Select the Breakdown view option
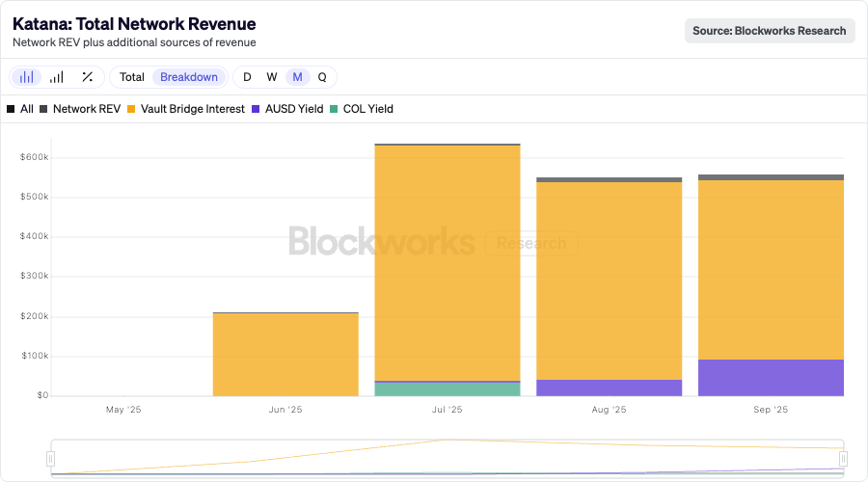The width and height of the screenshot is (868, 482). coord(189,77)
